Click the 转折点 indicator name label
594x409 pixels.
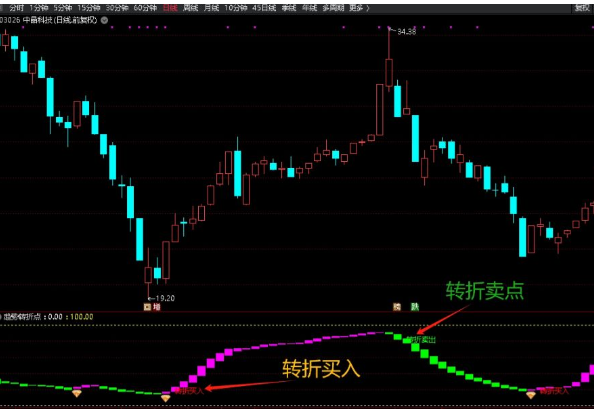(22, 317)
